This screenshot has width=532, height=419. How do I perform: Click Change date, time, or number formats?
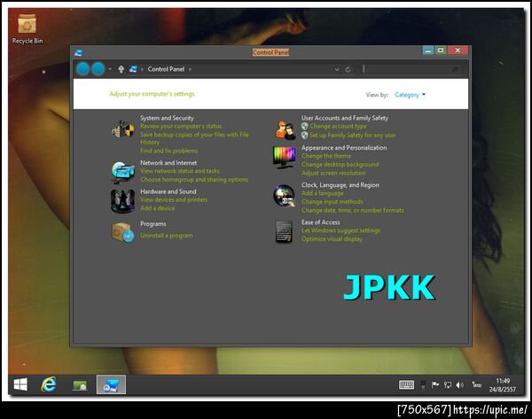[353, 211]
